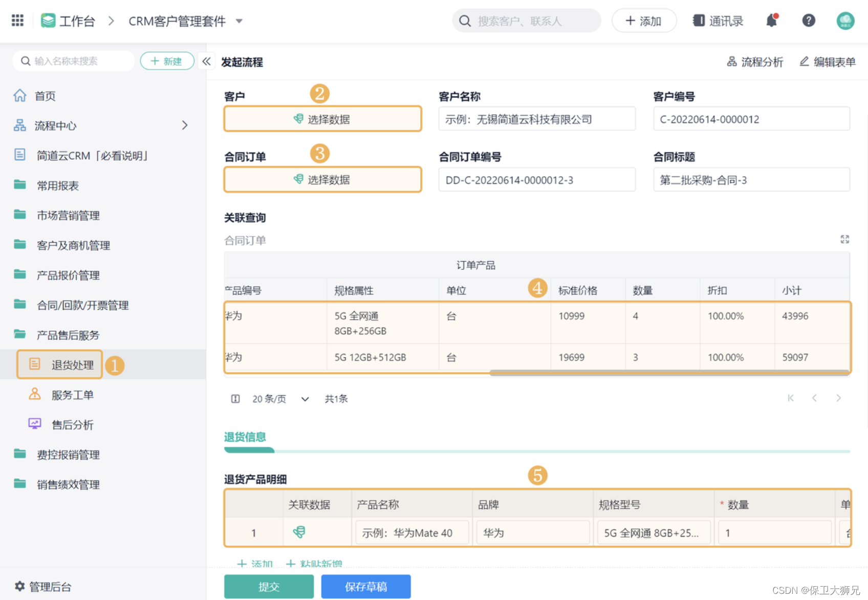This screenshot has width=868, height=600.
Task: Focus the 输入名称来搜索 sidebar search field
Action: tap(74, 61)
